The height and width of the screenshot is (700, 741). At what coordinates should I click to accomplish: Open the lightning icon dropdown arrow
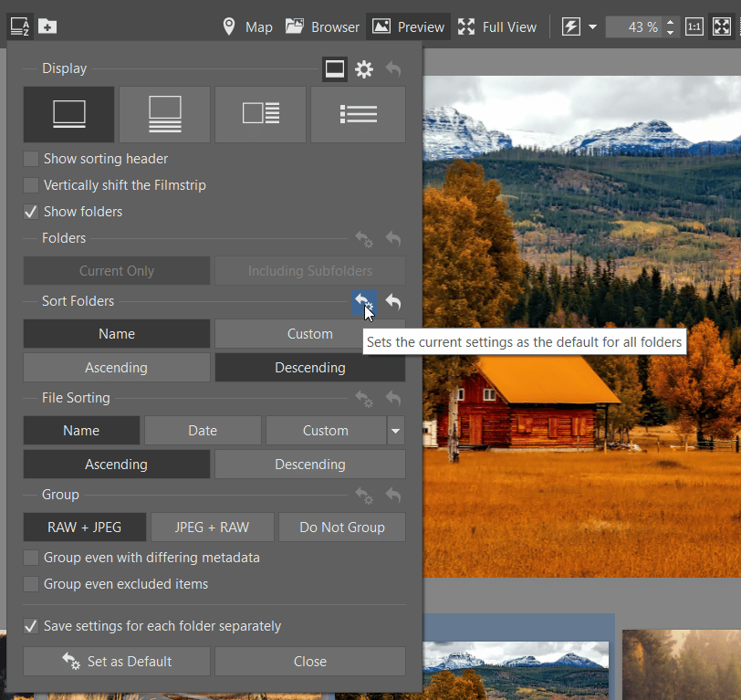tap(591, 26)
